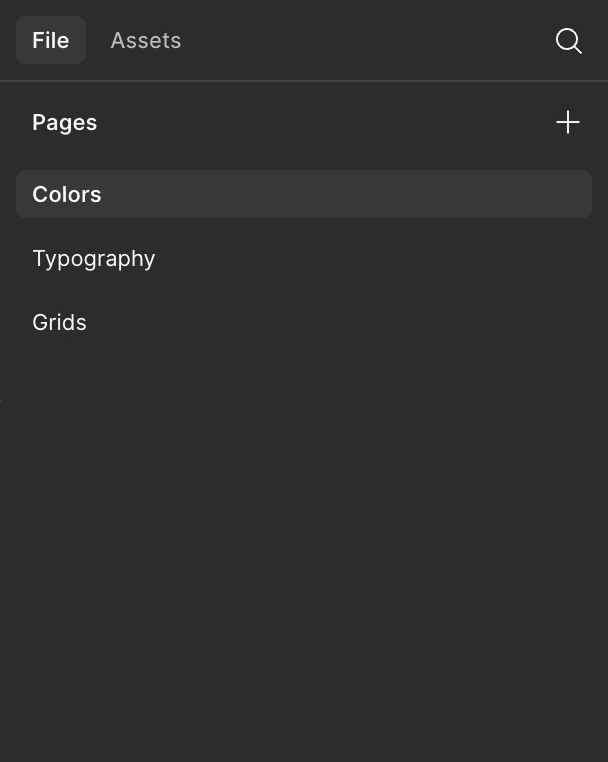Find layers using the magnifying glass
Image resolution: width=608 pixels, height=762 pixels.
click(568, 41)
